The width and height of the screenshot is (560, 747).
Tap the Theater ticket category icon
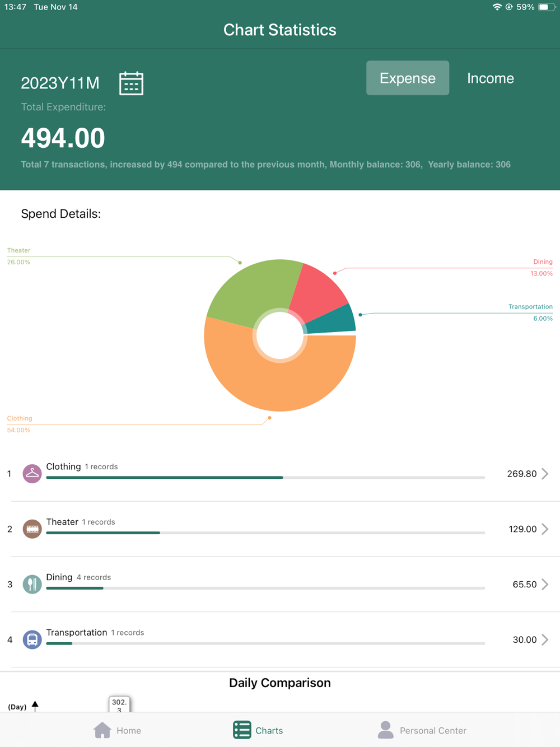(32, 529)
